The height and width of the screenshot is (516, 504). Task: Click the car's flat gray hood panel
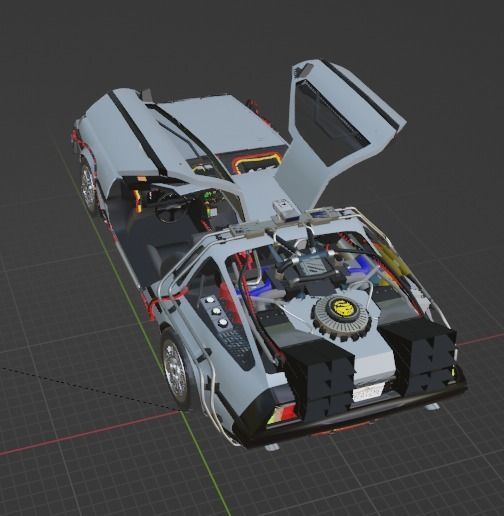pyautogui.click(x=222, y=126)
